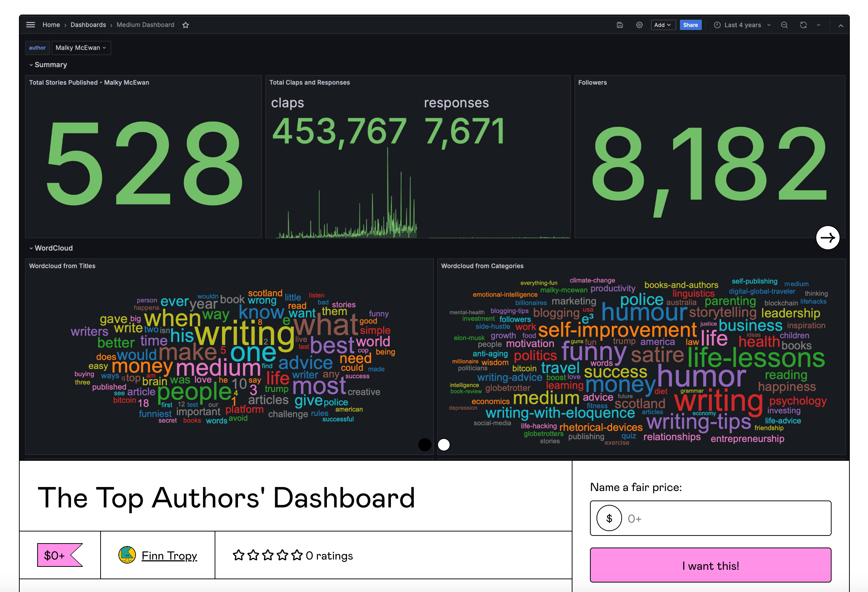The width and height of the screenshot is (868, 592).
Task: Click the dollar-sign icon in the price field
Action: (609, 518)
